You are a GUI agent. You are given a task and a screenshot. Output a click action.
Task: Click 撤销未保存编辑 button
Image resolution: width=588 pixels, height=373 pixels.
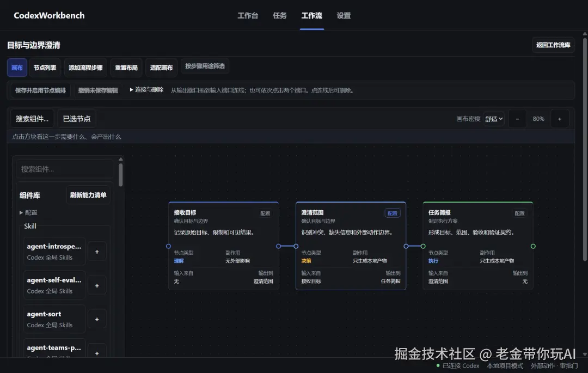(98, 90)
